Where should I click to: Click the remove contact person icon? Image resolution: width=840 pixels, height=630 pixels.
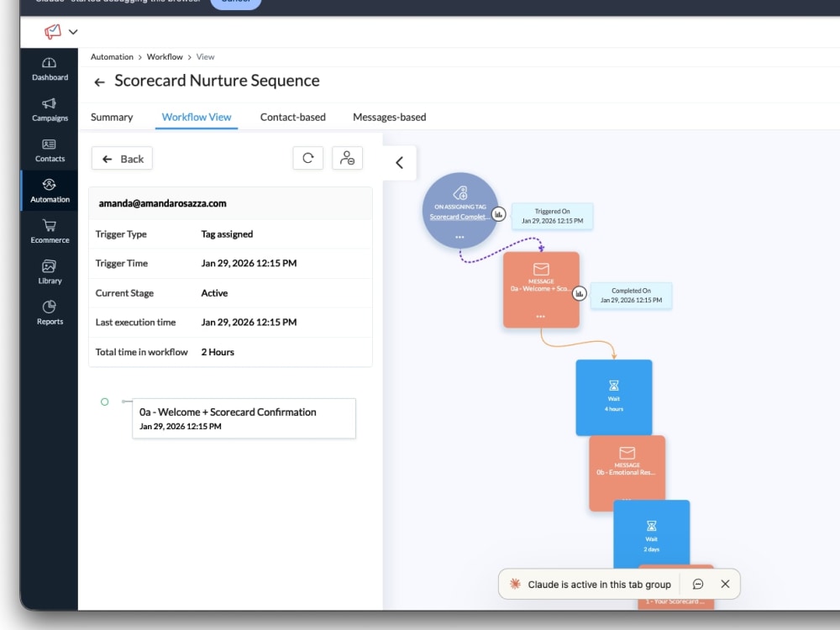click(x=347, y=158)
